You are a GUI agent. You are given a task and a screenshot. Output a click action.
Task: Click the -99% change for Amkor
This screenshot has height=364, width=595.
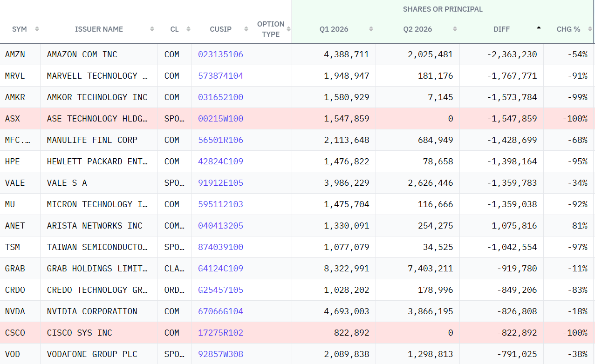(577, 97)
